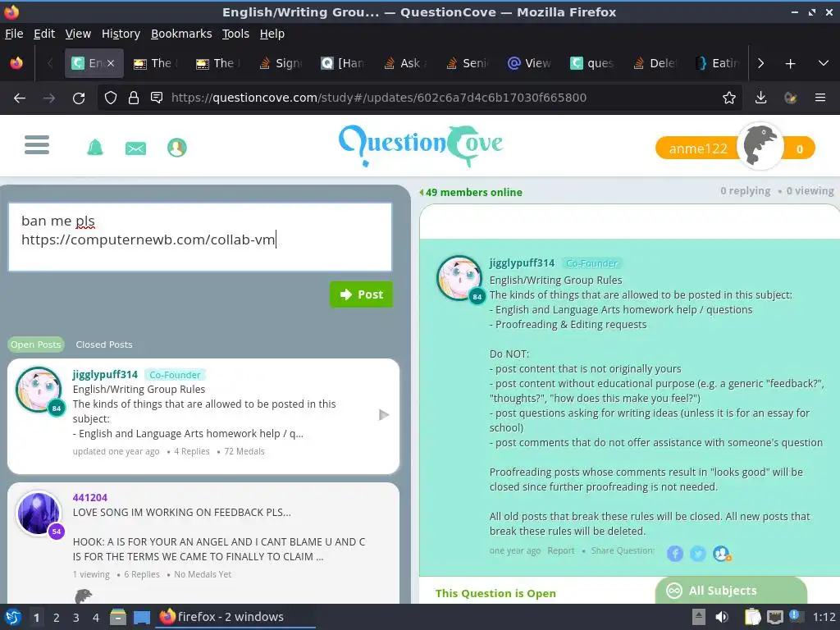Expand the English/Writing Group Rules post arrow
Screen dimensions: 840x630
click(x=384, y=414)
